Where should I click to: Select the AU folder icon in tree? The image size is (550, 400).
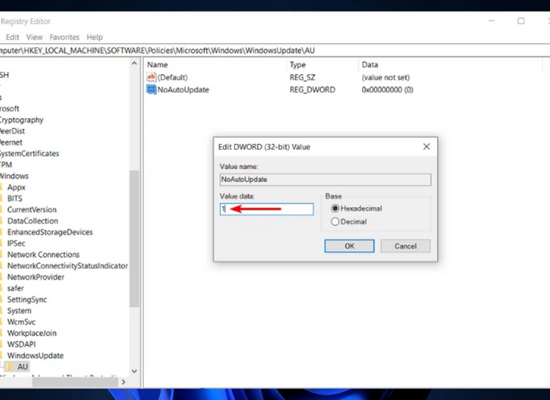pyautogui.click(x=9, y=367)
